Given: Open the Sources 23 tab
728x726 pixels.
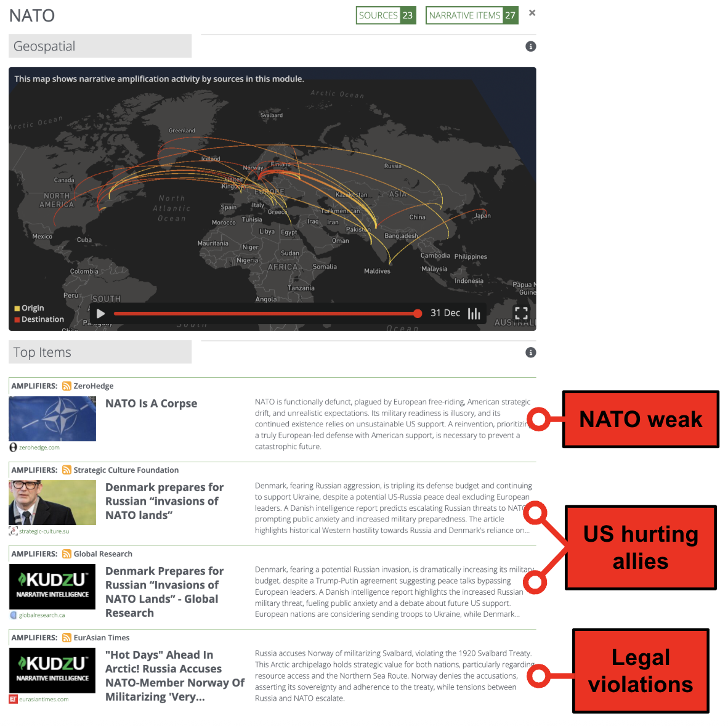Looking at the screenshot, I should (x=386, y=15).
